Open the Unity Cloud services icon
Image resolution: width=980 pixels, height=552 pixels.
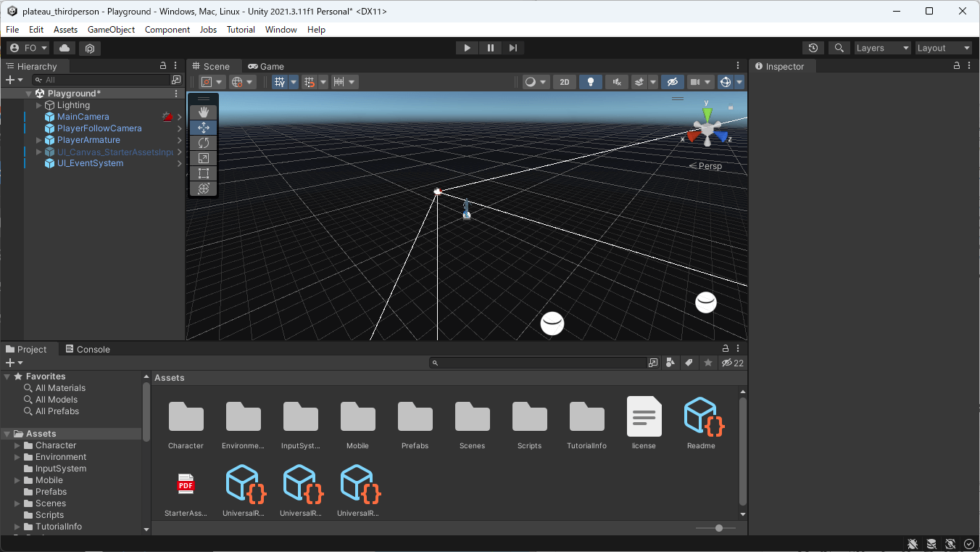63,47
